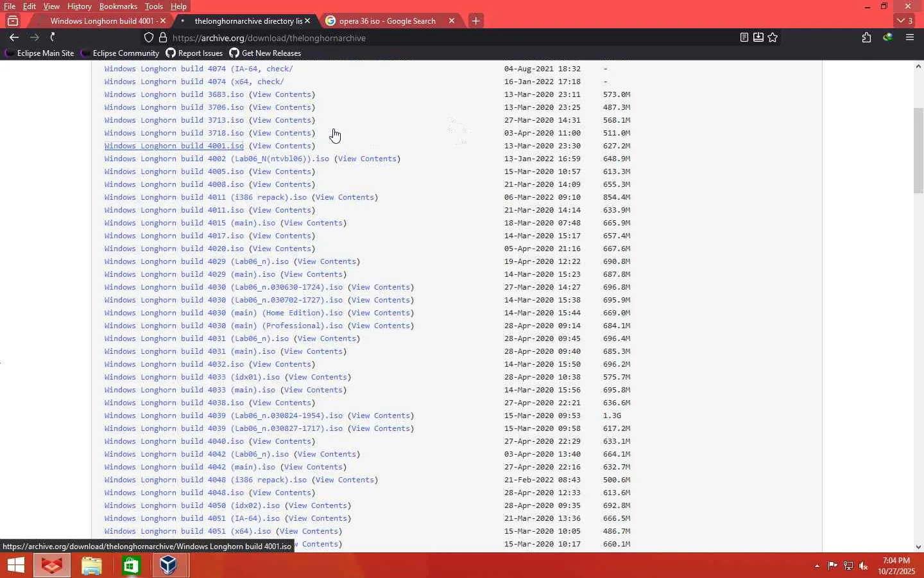Download Windows Longhorn build 3718.iso

pyautogui.click(x=174, y=133)
